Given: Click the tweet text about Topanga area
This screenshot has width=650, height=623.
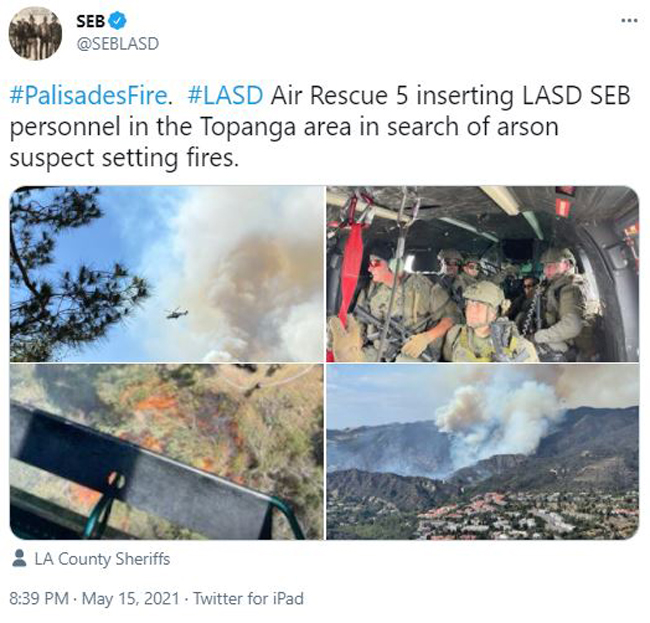Looking at the screenshot, I should pyautogui.click(x=320, y=126).
